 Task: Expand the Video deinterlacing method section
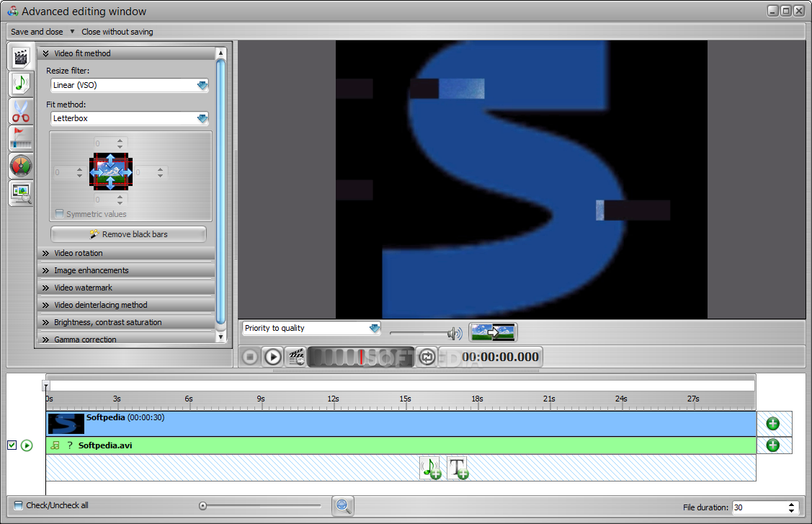[x=126, y=305]
